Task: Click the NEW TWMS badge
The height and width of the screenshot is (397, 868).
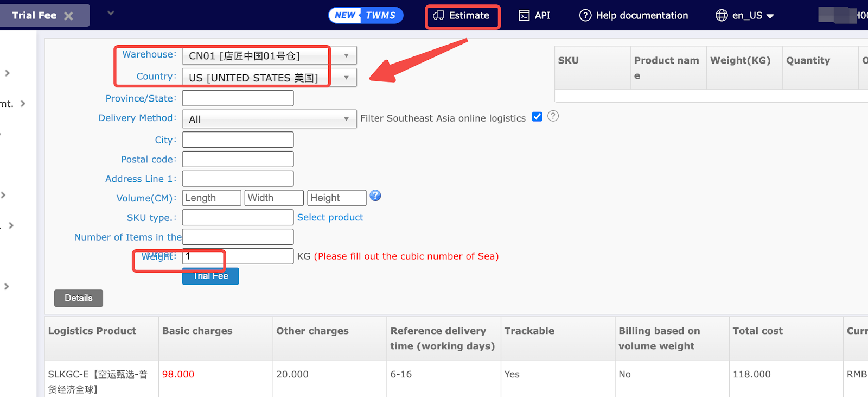Action: tap(366, 15)
